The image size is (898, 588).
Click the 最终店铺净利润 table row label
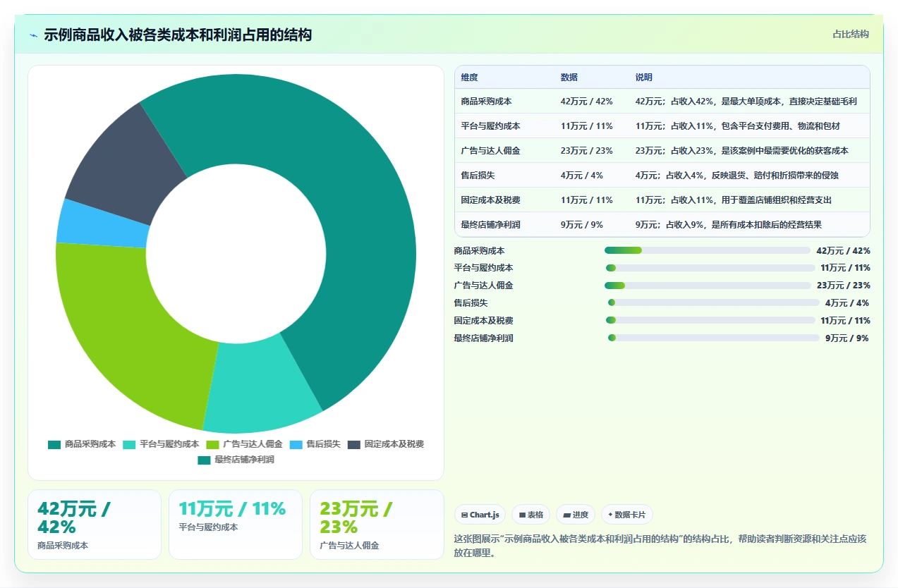point(490,225)
